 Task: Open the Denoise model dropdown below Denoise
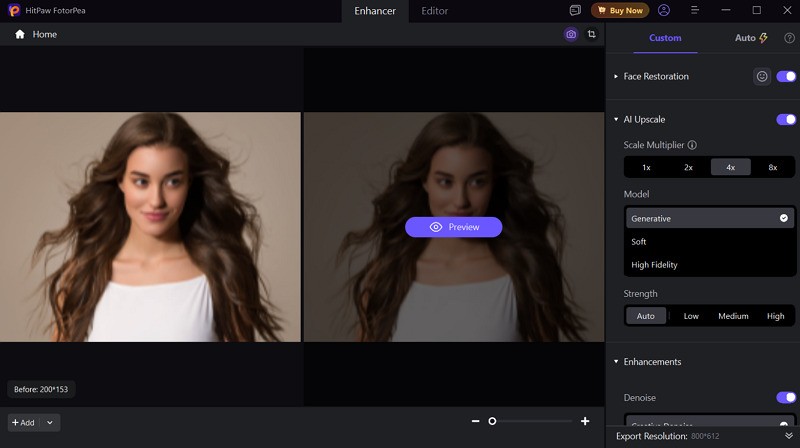(x=709, y=420)
